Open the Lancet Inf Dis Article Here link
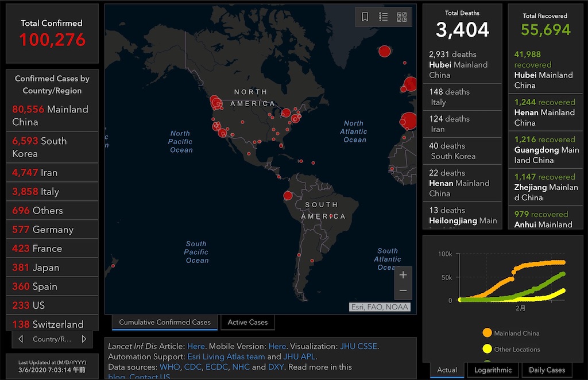Screen dimensions: 588x380 pos(196,346)
